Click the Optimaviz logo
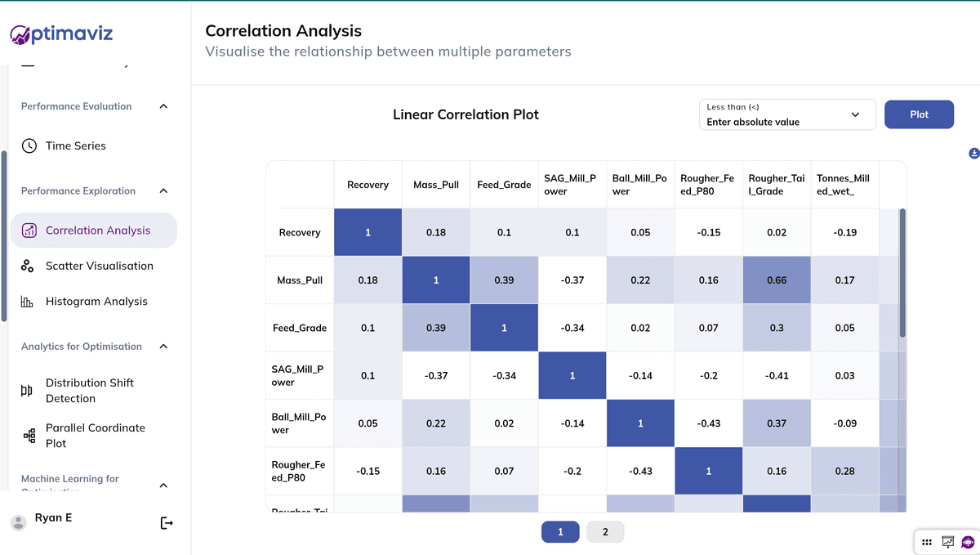980x555 pixels. pyautogui.click(x=61, y=34)
